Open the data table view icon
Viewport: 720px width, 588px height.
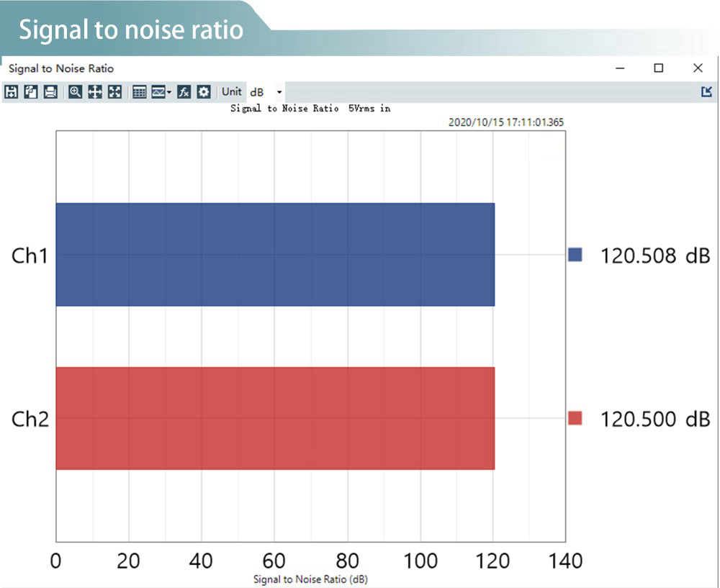pos(140,92)
